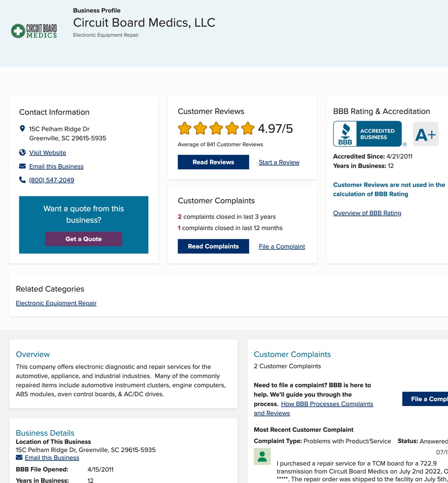Open the Start a Review link
This screenshot has width=448, height=483.
pos(279,162)
